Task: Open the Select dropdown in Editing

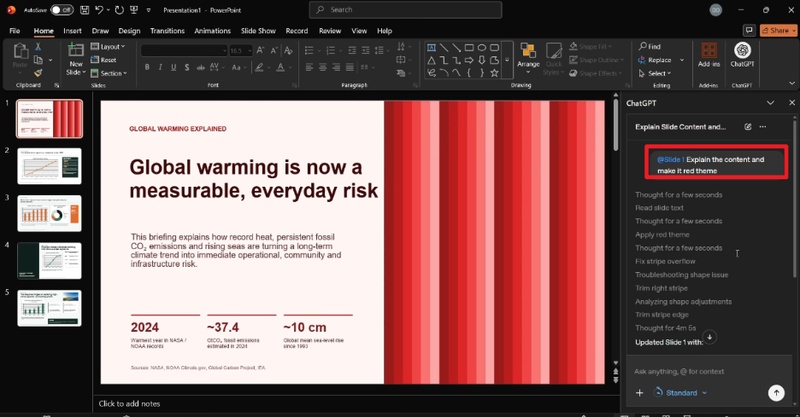Action: tap(655, 73)
